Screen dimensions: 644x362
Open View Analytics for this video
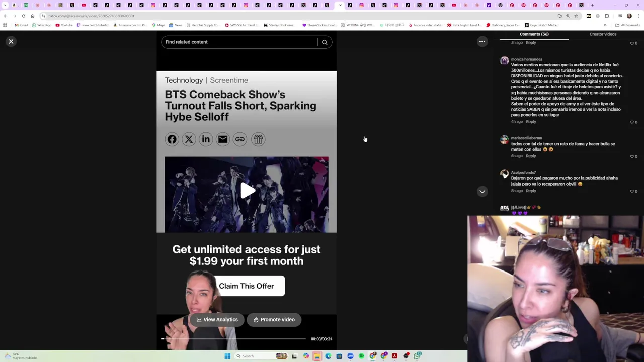(x=216, y=320)
